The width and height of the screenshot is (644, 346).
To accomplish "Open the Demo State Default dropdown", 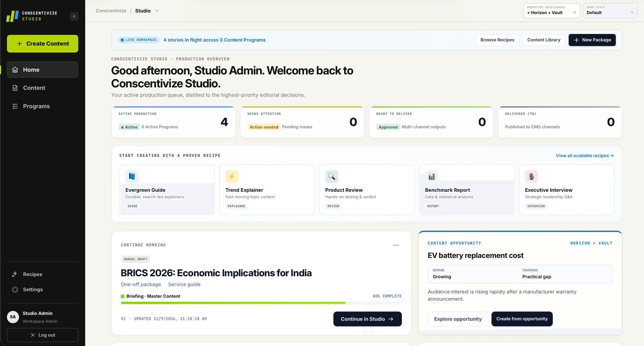I will point(610,11).
